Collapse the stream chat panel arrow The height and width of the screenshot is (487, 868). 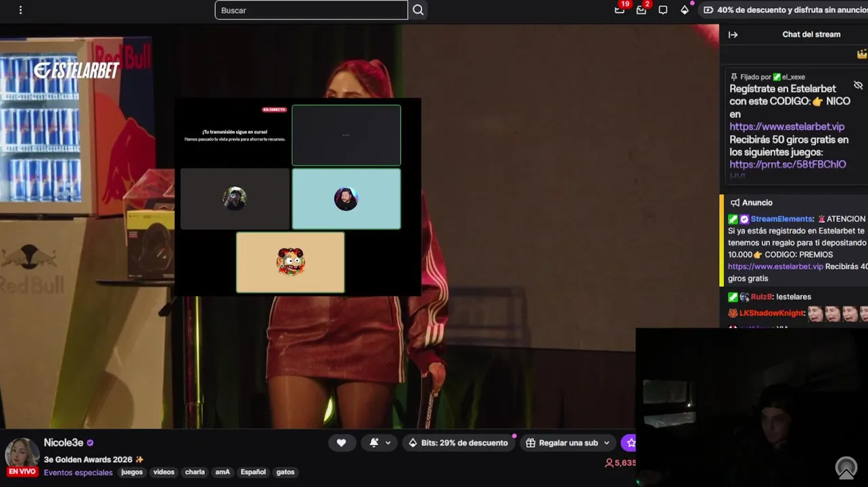[733, 34]
